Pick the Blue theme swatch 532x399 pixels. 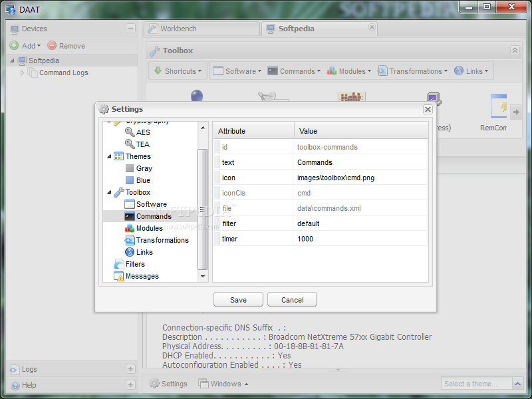[129, 180]
